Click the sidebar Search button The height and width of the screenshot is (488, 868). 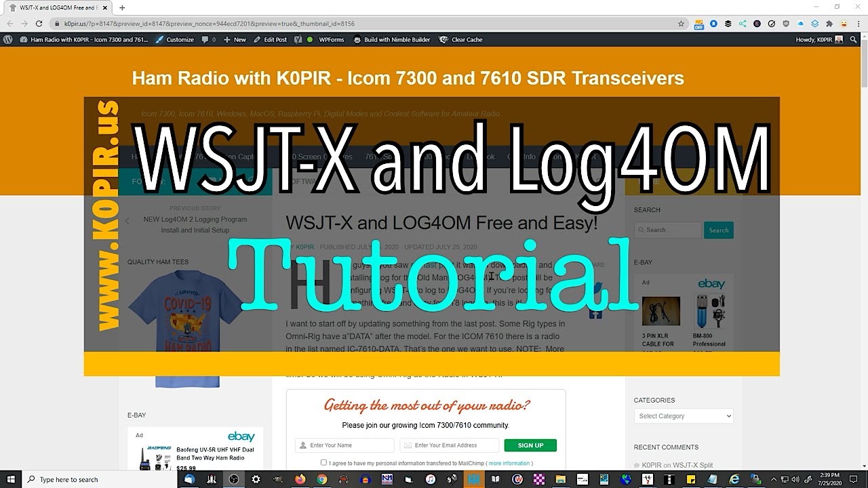click(x=719, y=230)
